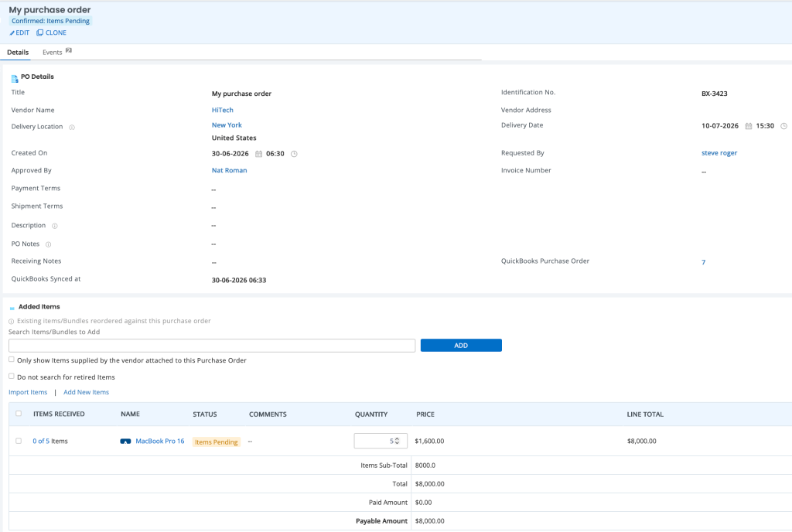Click clock icon beside 06:30 time
This screenshot has width=792, height=532.
tap(294, 154)
